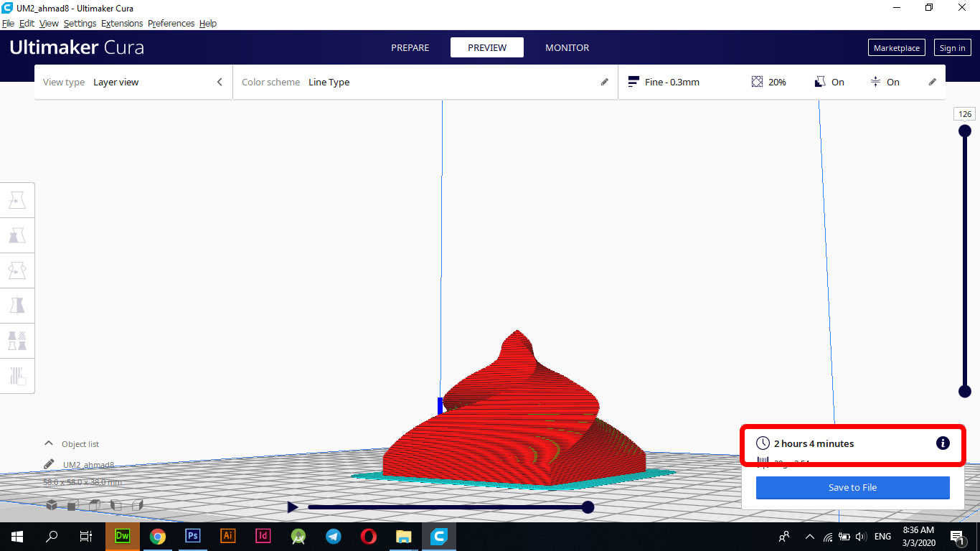Open Dreamweaver from the taskbar

point(123,536)
